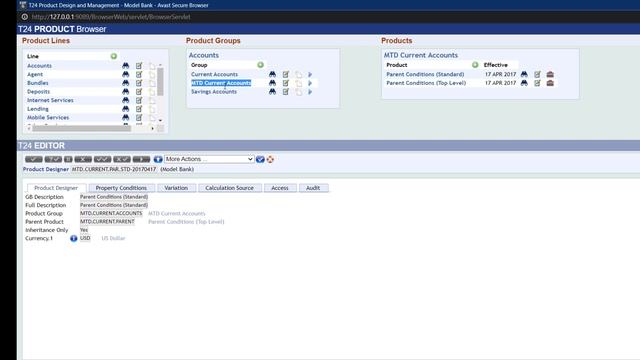The width and height of the screenshot is (640, 360).
Task: View Parent Conditions (Standard) with binoculars
Action: [x=524, y=74]
